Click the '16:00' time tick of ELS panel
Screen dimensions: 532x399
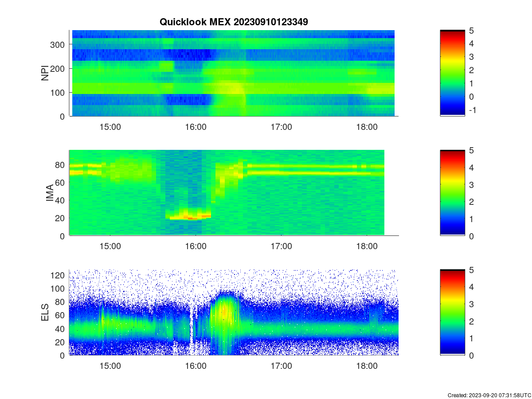tap(196, 366)
